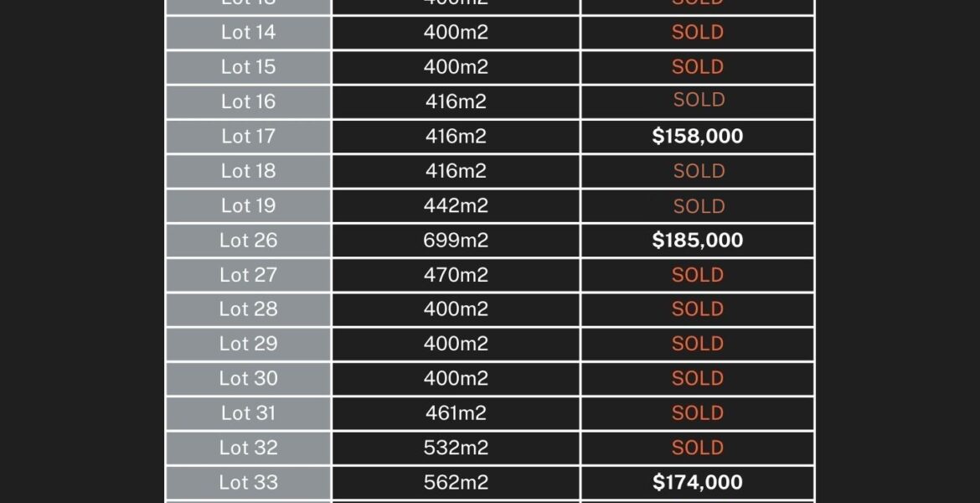This screenshot has width=980, height=503.
Task: Click the SOLD status for Lot 27
Action: tap(697, 275)
